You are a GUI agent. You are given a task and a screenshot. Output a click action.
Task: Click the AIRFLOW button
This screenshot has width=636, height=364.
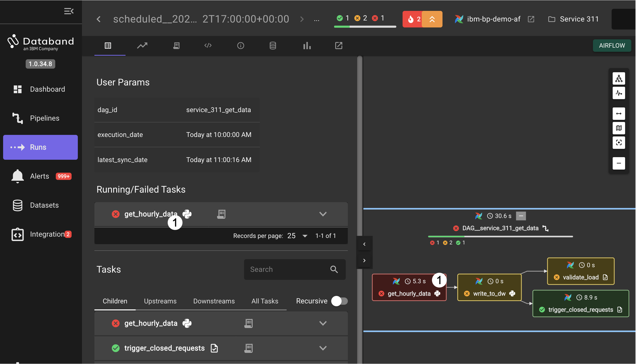pyautogui.click(x=612, y=46)
